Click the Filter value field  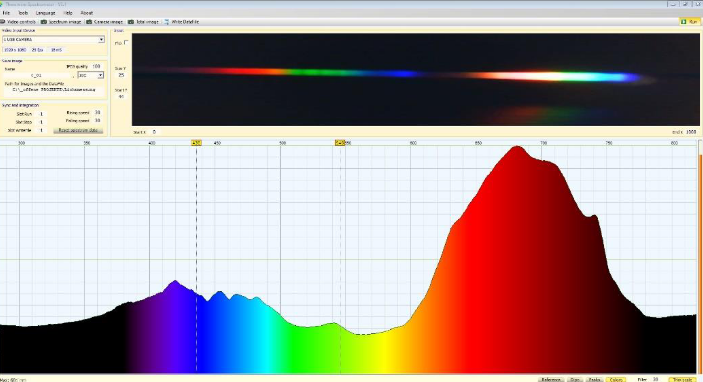[656, 379]
